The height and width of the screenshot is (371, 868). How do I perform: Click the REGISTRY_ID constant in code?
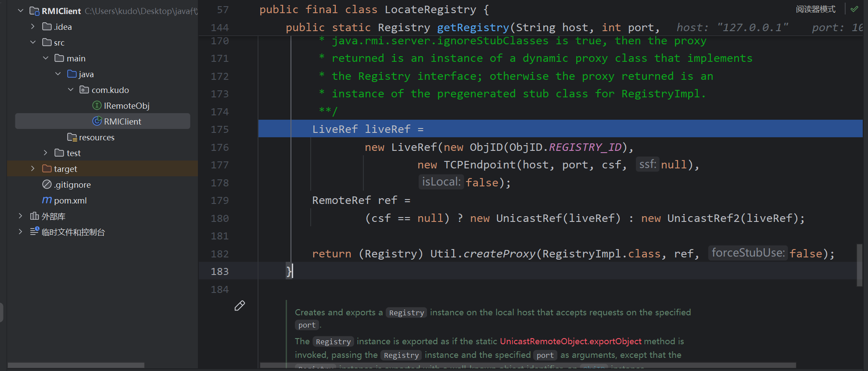click(585, 147)
